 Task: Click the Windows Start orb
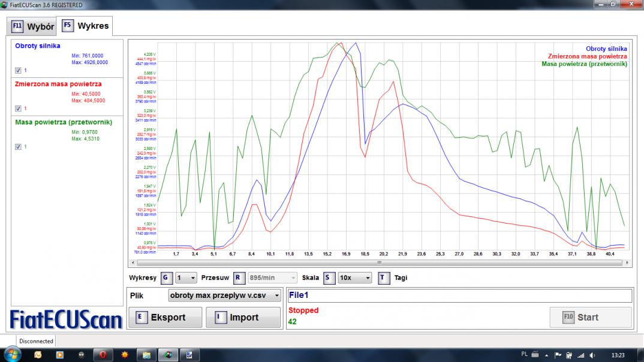(12, 354)
